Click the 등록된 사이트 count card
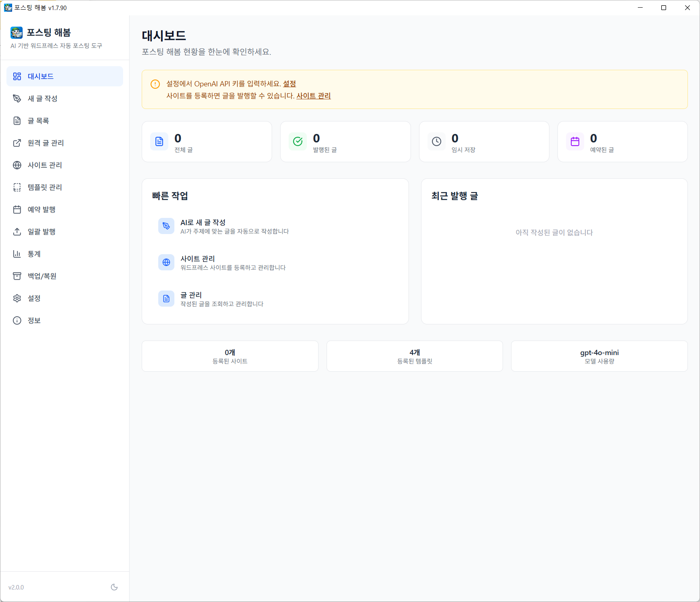This screenshot has width=700, height=602. (230, 356)
